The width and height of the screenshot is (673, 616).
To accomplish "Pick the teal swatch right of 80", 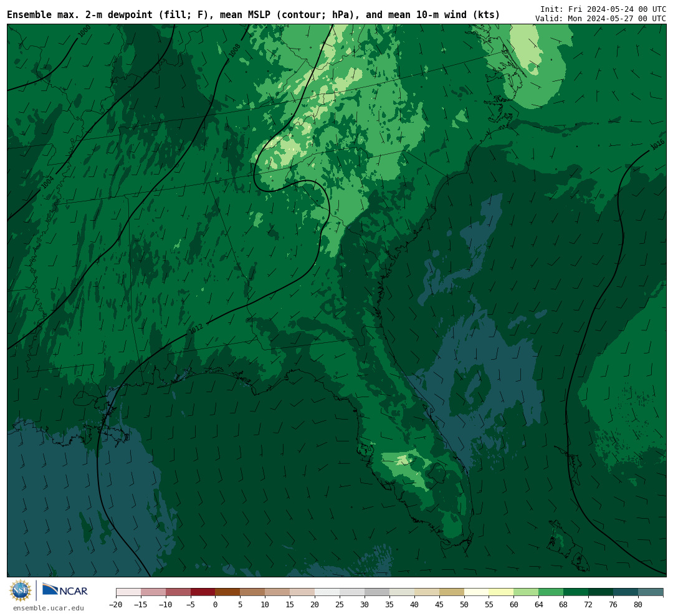I will (x=651, y=592).
